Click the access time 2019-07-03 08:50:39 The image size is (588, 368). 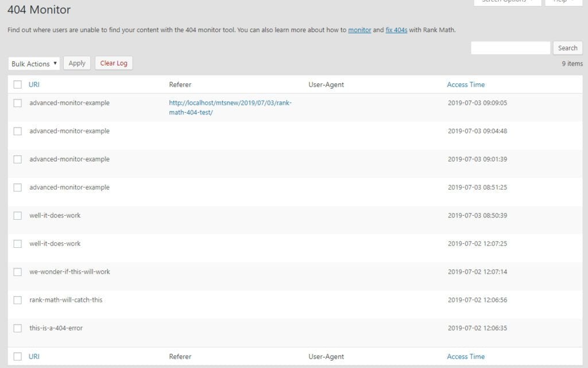477,216
